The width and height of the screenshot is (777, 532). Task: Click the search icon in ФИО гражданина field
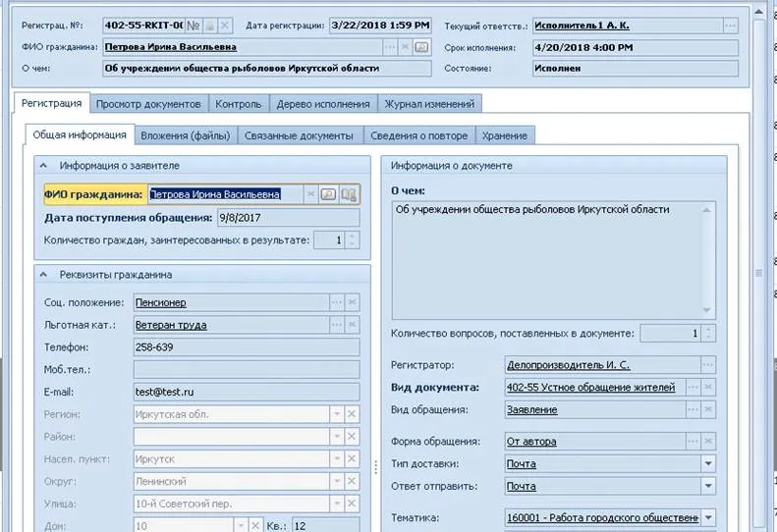[x=329, y=194]
